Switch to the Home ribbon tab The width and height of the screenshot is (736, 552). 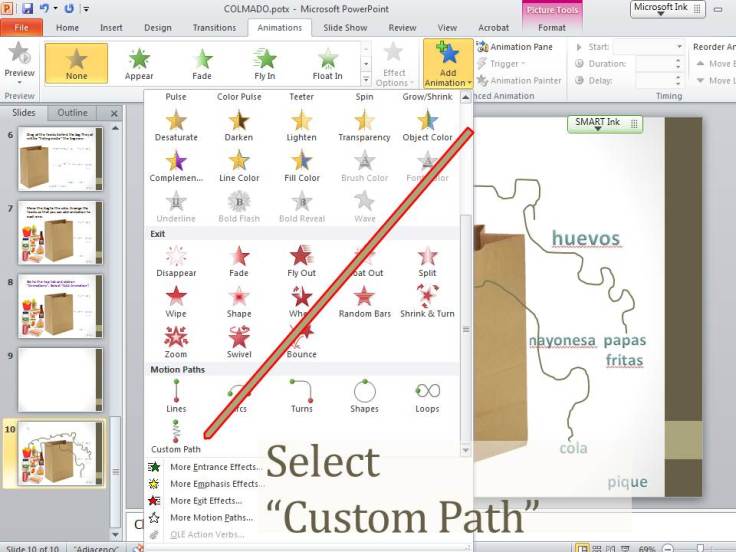[x=67, y=28]
